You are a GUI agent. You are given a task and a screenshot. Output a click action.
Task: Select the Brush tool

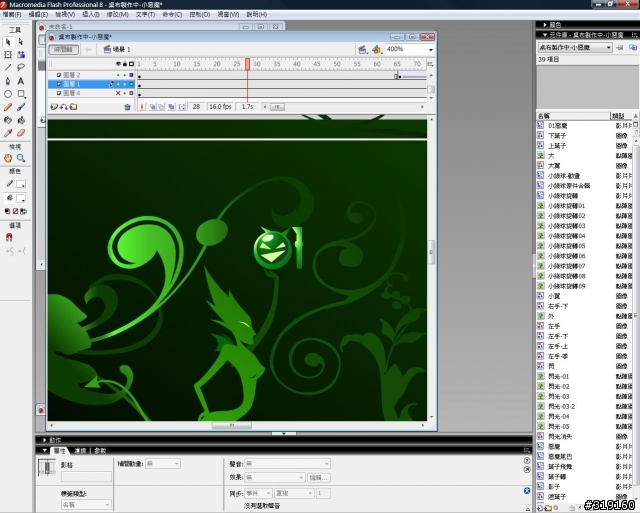click(x=21, y=107)
